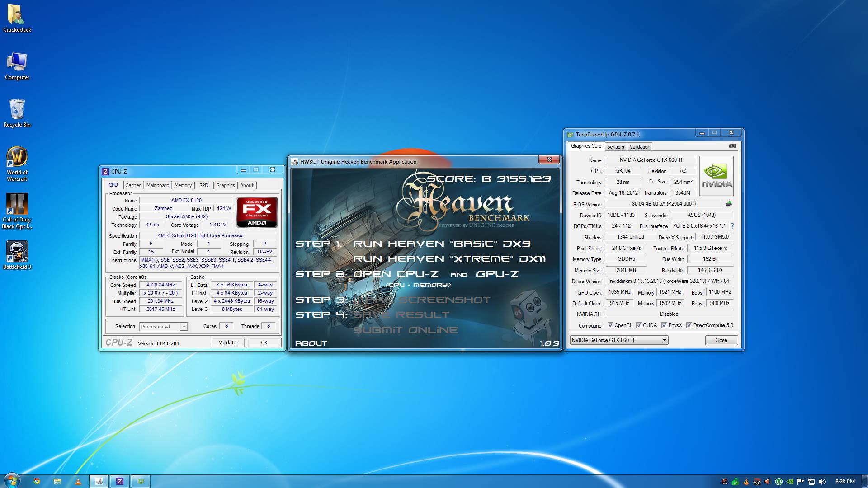This screenshot has height=488, width=868.
Task: Switch to the Mainboard tab in CPU-Z
Action: point(158,185)
